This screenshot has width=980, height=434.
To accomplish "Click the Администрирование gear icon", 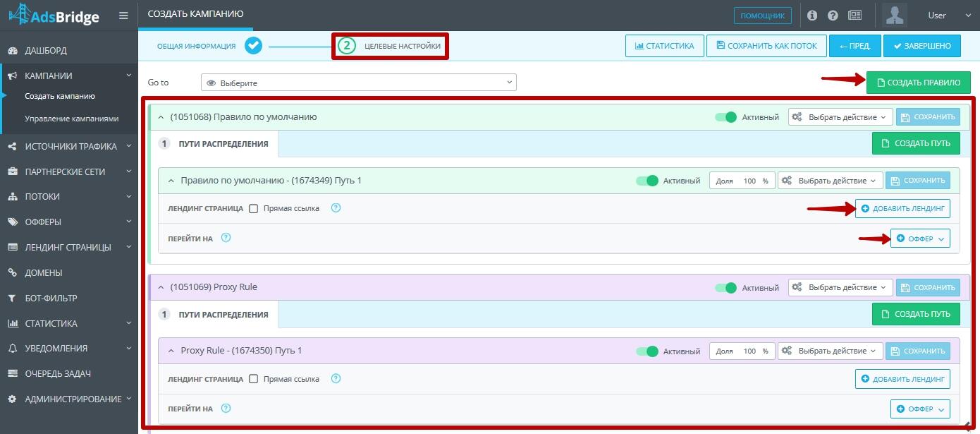I will 12,399.
